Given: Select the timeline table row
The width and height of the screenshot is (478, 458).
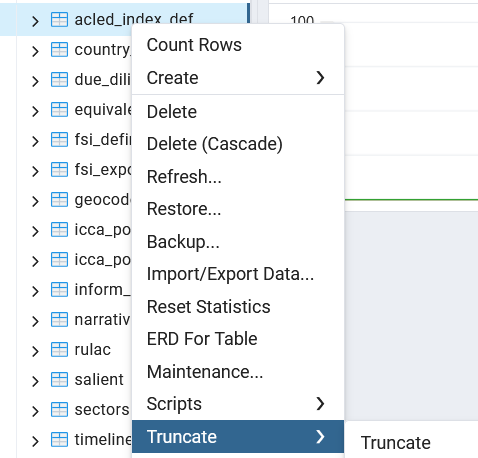Looking at the screenshot, I should 103,440.
